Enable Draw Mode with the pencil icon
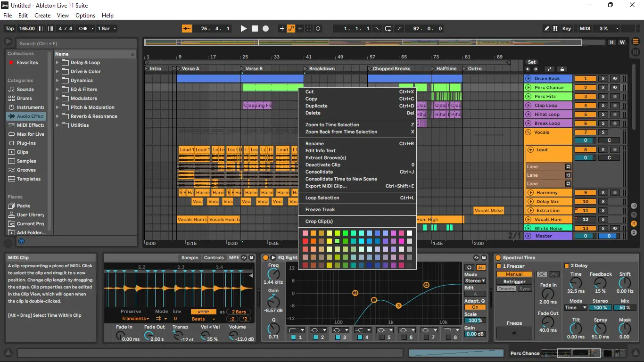Screen dimensions: 644x362 tap(546, 29)
